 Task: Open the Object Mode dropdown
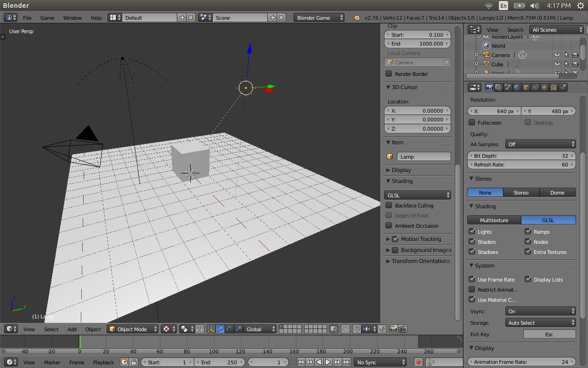[x=132, y=329]
